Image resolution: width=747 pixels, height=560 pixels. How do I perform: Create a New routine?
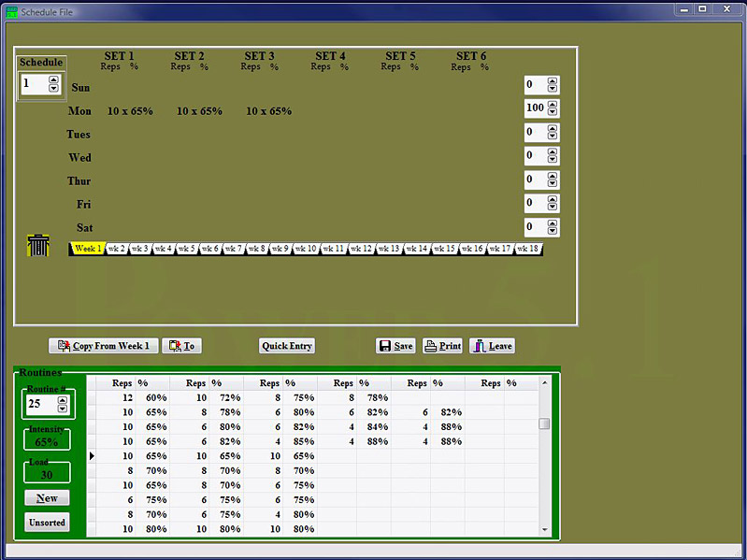[x=47, y=498]
